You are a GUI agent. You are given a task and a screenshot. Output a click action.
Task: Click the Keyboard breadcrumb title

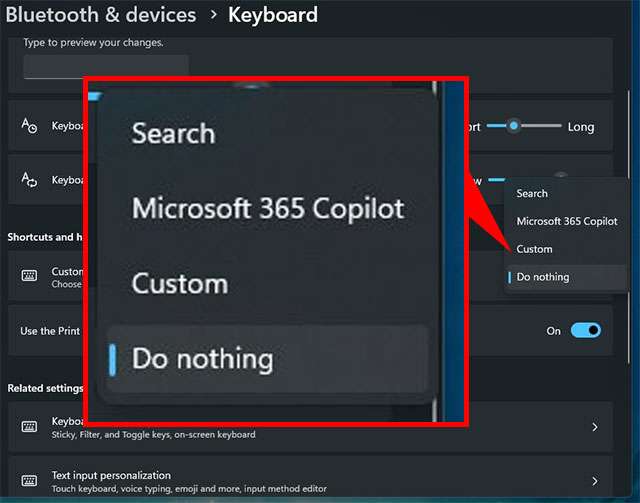(273, 15)
